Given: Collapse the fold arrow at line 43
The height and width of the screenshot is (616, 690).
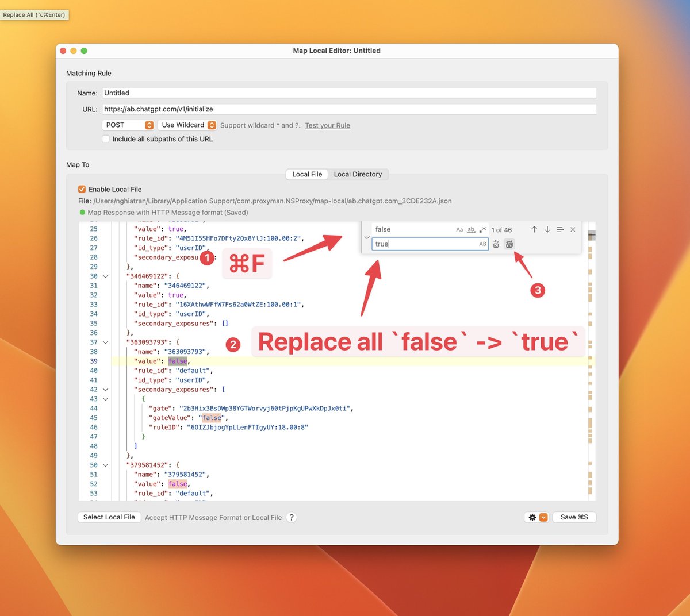Looking at the screenshot, I should tap(105, 399).
